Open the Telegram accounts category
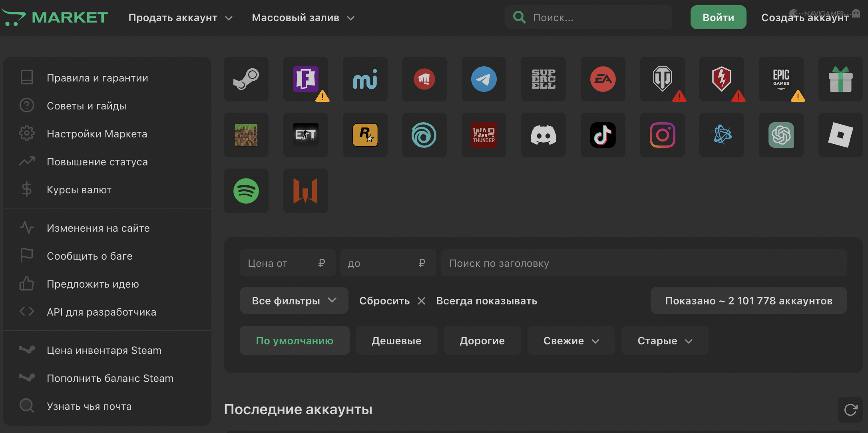Image resolution: width=868 pixels, height=433 pixels. point(484,79)
